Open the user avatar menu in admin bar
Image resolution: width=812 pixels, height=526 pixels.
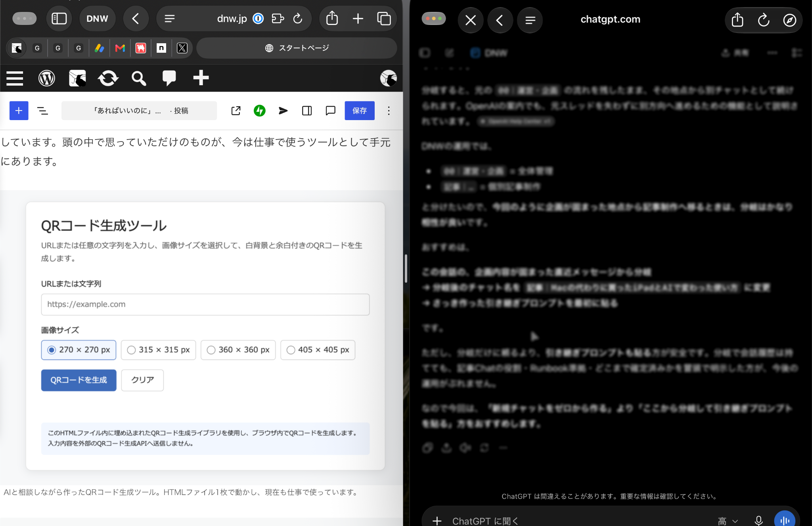(388, 78)
